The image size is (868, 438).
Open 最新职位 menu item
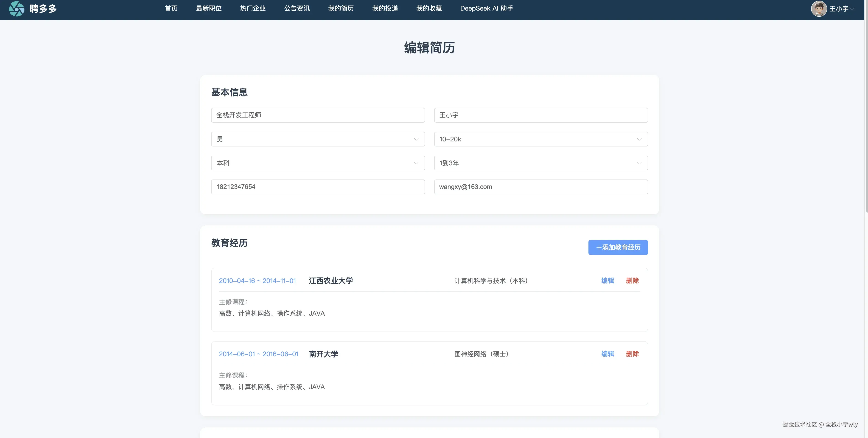pos(209,8)
